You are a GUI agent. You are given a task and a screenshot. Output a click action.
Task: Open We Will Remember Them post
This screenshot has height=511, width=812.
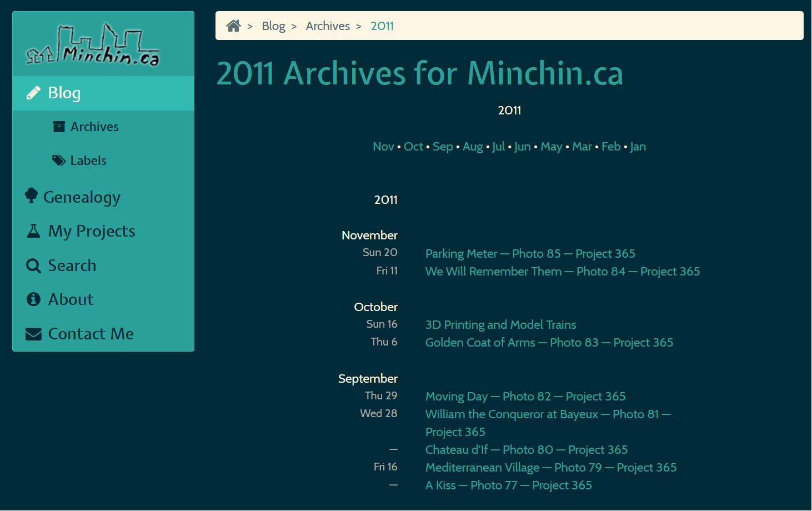(x=563, y=272)
